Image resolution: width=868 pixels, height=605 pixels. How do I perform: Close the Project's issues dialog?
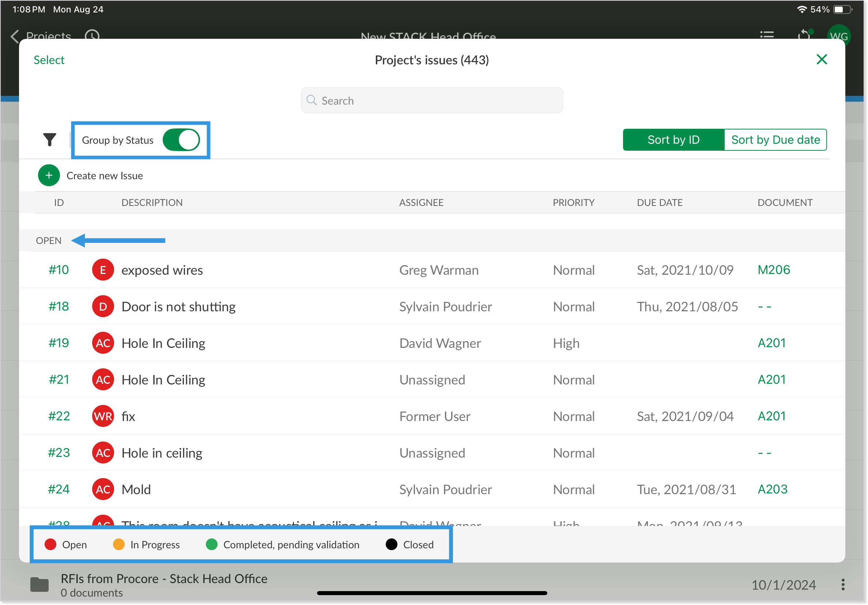(822, 59)
